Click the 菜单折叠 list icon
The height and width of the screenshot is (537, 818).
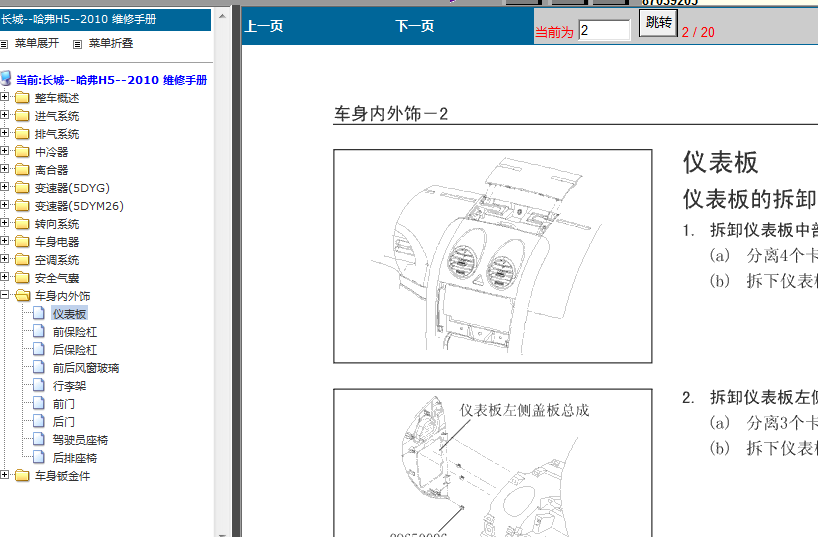pyautogui.click(x=77, y=44)
